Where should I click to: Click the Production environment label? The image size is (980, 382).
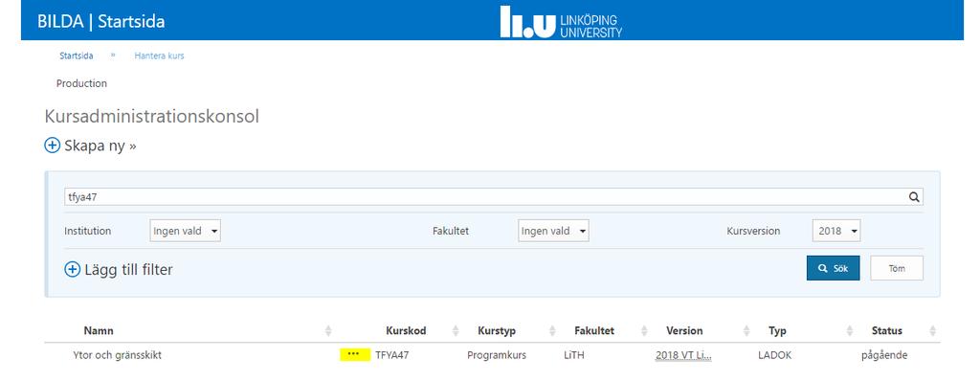click(82, 83)
